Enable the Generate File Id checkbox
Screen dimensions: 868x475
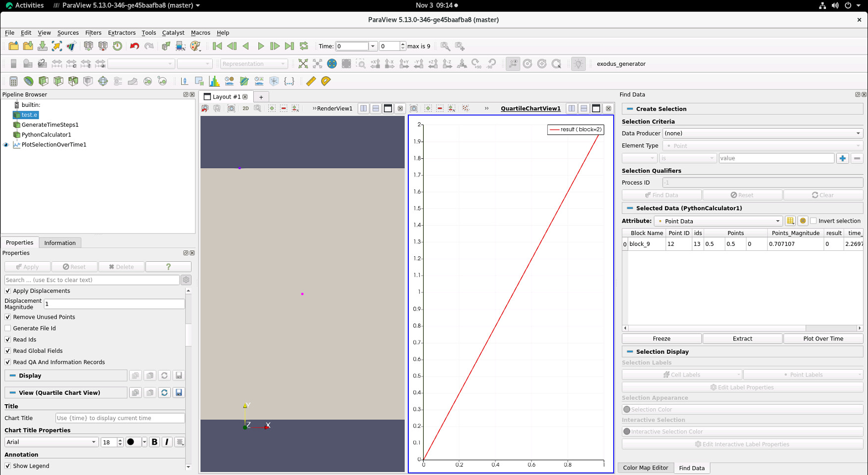coord(8,328)
